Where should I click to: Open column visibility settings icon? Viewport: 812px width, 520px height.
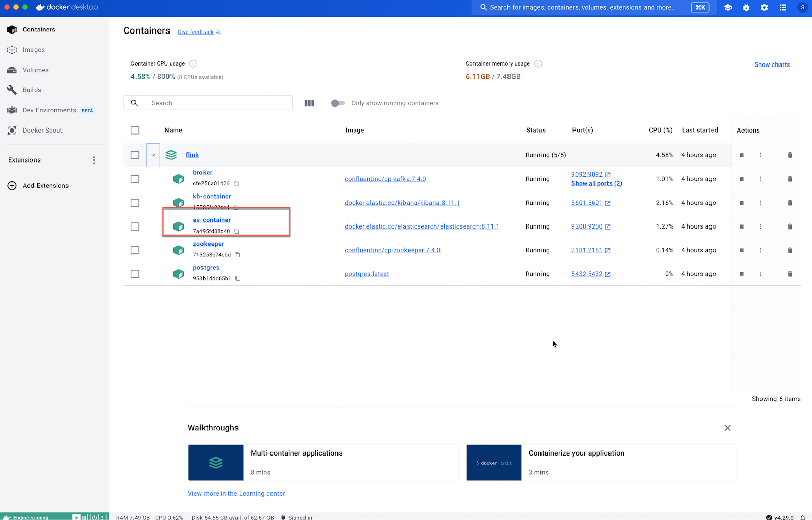click(309, 103)
